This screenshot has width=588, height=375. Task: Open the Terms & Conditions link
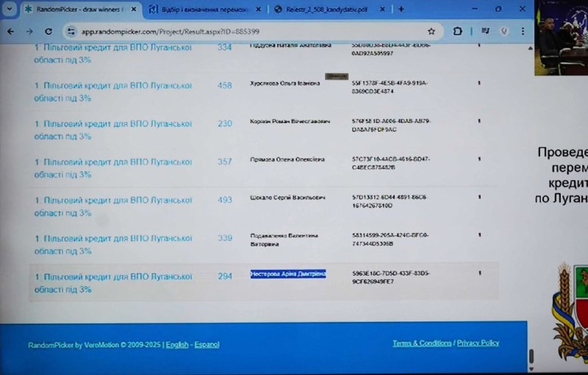pos(422,343)
